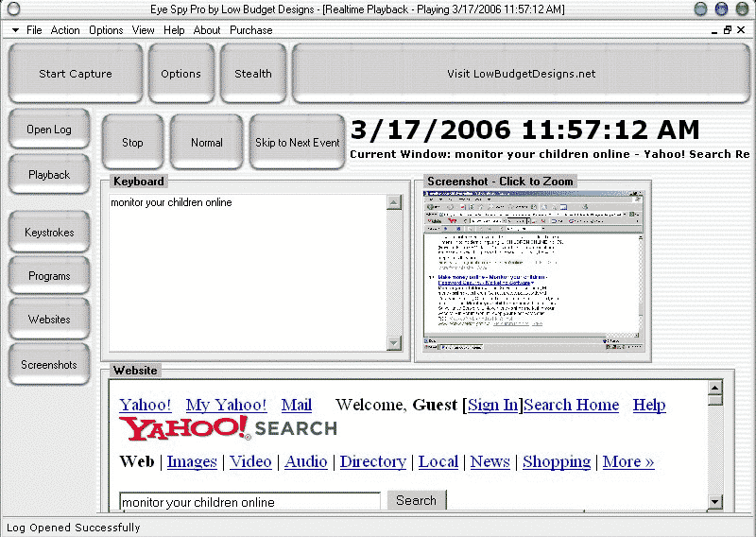This screenshot has width=756, height=537.
Task: Open the Options panel button
Action: coord(180,74)
